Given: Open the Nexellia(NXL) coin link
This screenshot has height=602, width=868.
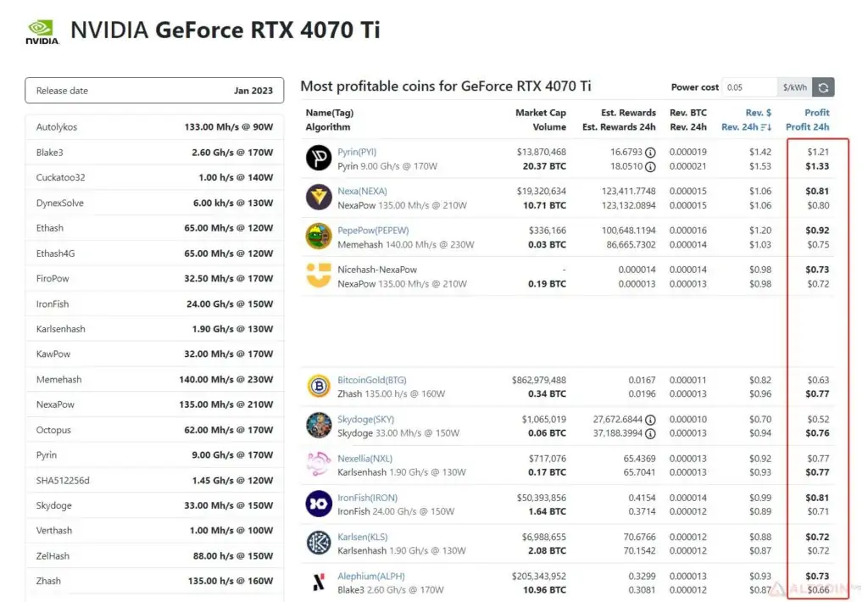Looking at the screenshot, I should pyautogui.click(x=364, y=459).
